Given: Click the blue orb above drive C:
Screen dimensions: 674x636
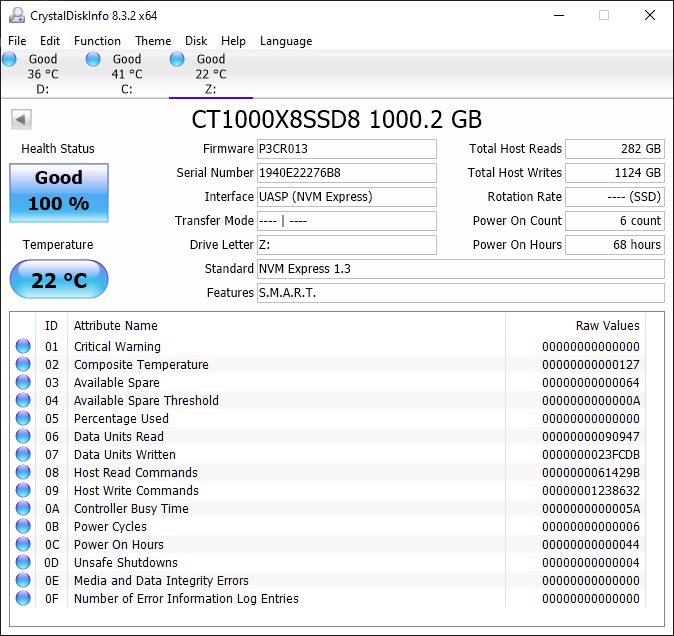Looking at the screenshot, I should coord(94,60).
